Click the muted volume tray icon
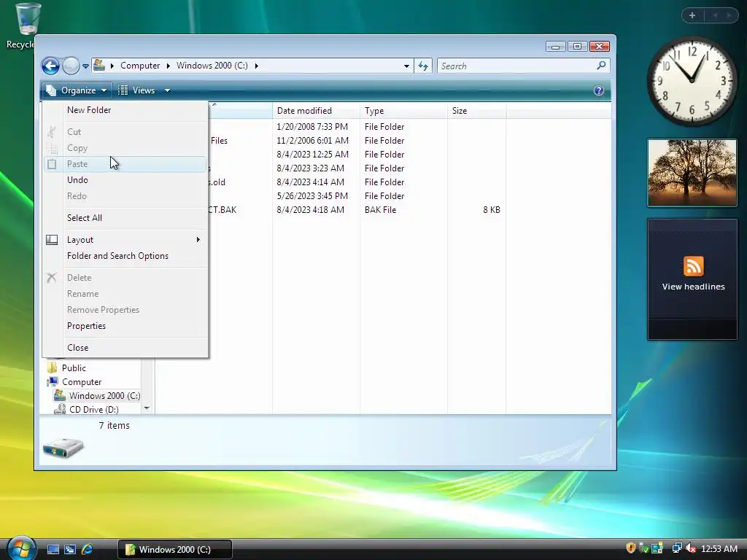Image resolution: width=747 pixels, height=560 pixels. pyautogui.click(x=691, y=548)
